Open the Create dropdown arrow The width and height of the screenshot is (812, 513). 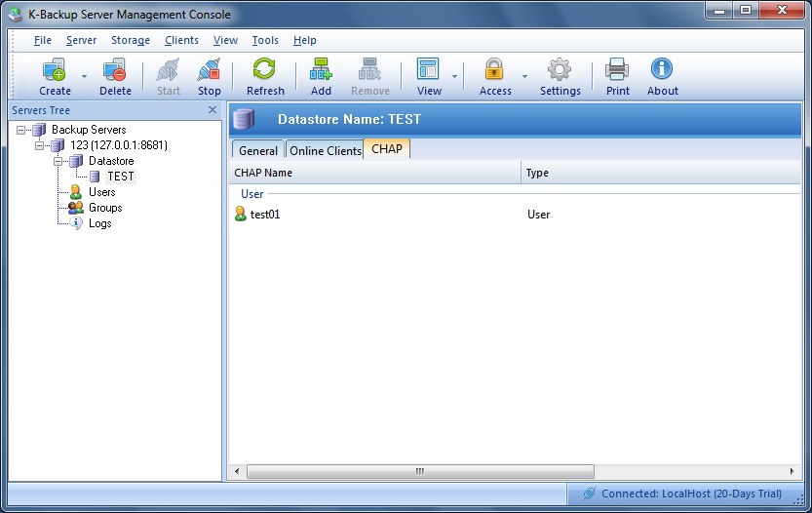[x=85, y=77]
